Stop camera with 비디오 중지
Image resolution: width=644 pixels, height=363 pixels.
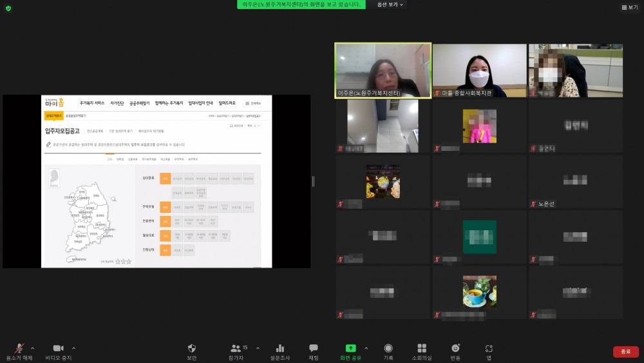click(x=58, y=349)
